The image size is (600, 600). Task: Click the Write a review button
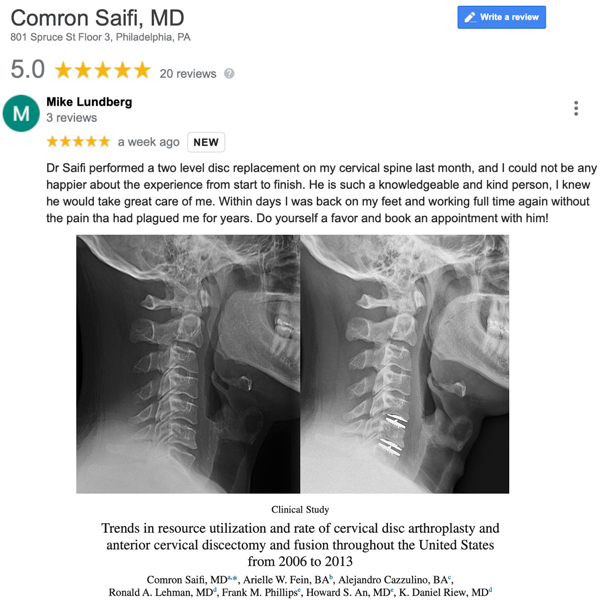click(501, 17)
